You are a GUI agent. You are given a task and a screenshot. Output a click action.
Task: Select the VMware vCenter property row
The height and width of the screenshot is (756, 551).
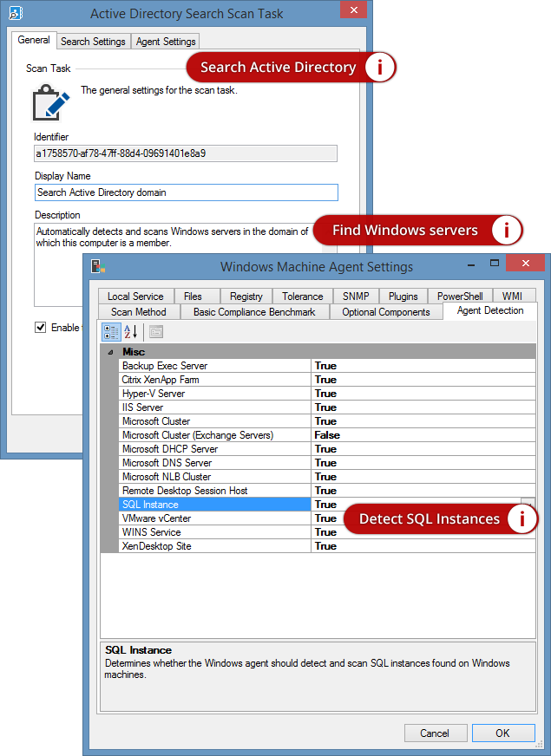click(x=214, y=518)
